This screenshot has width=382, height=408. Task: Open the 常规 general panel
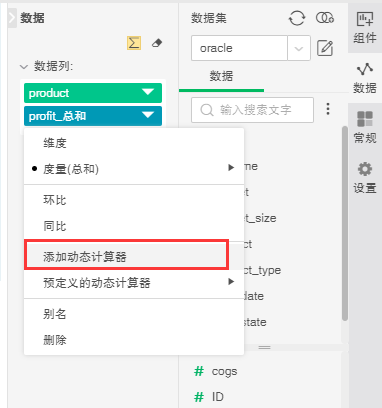pos(365,127)
